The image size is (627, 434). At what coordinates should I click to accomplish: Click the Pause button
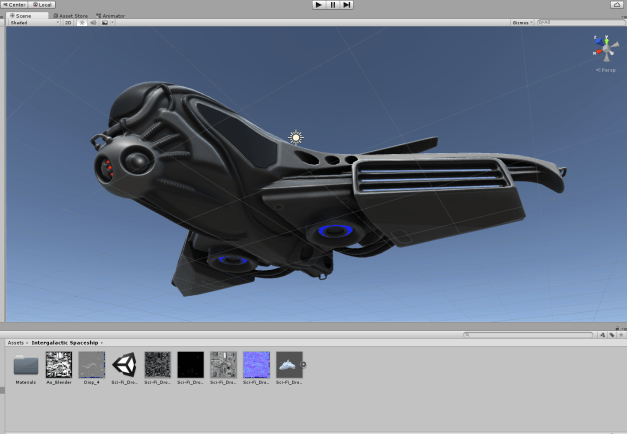click(x=332, y=5)
